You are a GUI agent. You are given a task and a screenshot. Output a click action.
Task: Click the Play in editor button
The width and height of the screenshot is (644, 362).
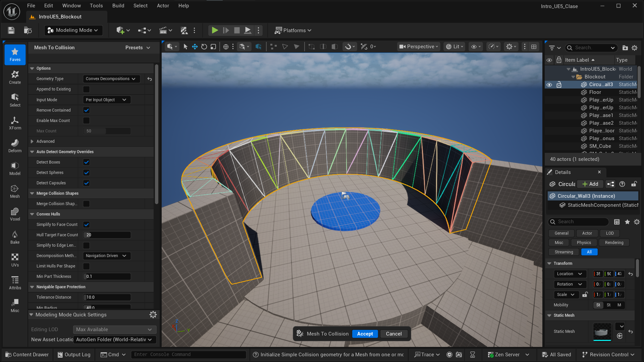215,31
